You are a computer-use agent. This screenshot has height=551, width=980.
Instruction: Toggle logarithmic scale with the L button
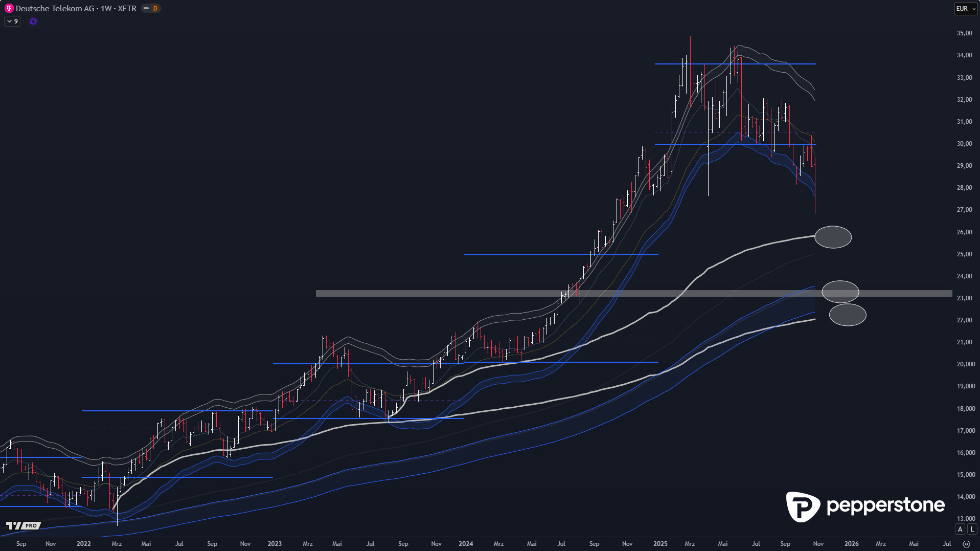(972, 529)
